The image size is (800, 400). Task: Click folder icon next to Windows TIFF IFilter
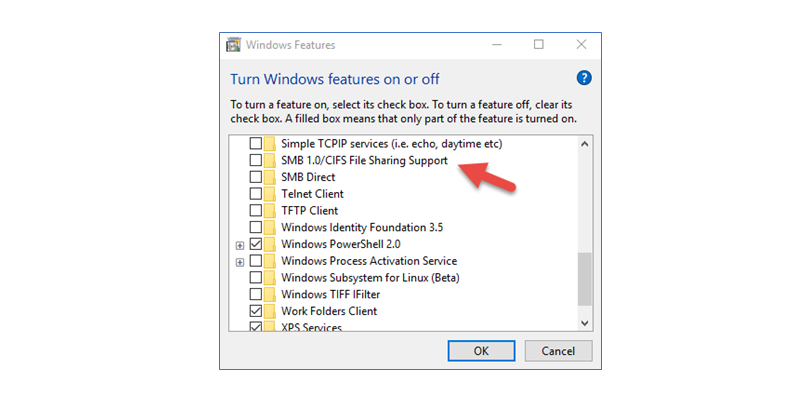click(x=270, y=294)
